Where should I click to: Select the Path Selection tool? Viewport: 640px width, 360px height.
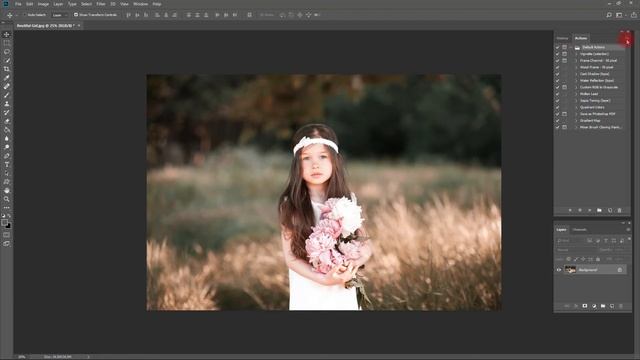click(x=7, y=173)
